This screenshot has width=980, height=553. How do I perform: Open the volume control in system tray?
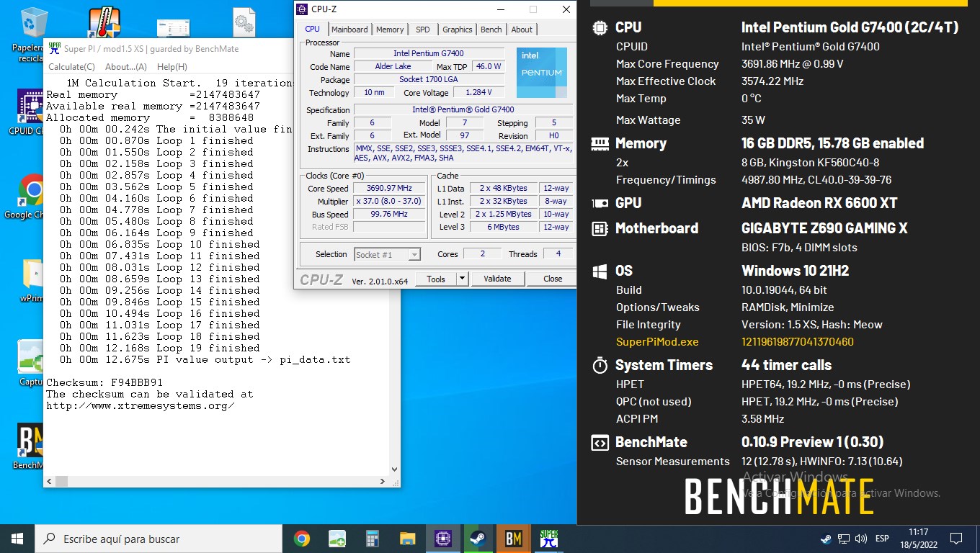pyautogui.click(x=860, y=539)
